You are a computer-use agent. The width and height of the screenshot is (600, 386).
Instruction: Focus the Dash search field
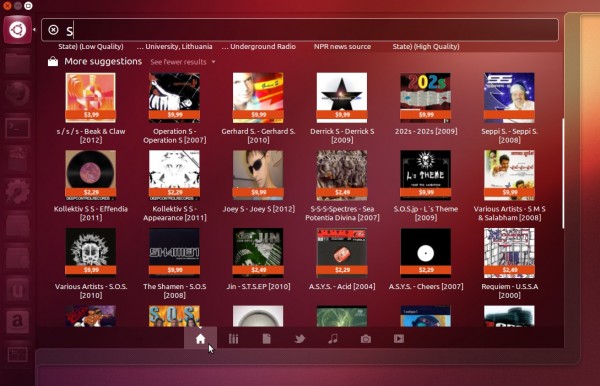click(300, 30)
